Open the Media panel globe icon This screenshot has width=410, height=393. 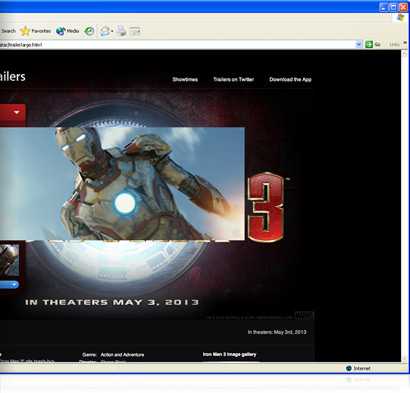(60, 31)
